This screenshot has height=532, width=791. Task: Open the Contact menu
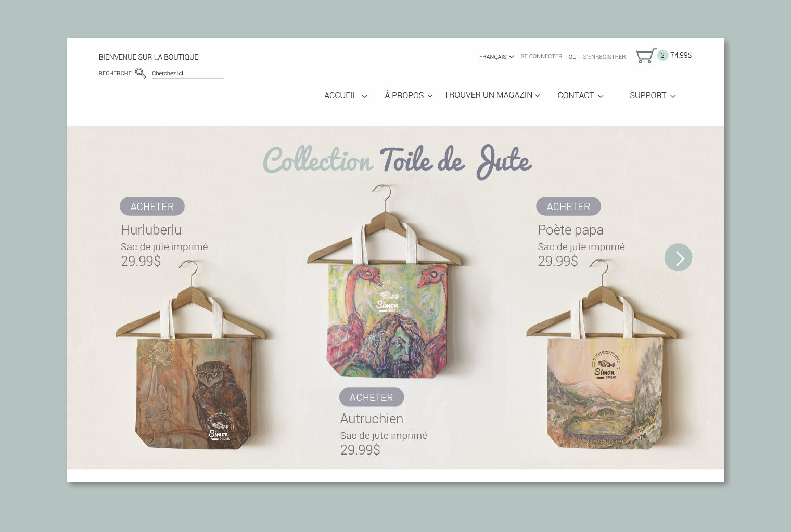click(580, 95)
